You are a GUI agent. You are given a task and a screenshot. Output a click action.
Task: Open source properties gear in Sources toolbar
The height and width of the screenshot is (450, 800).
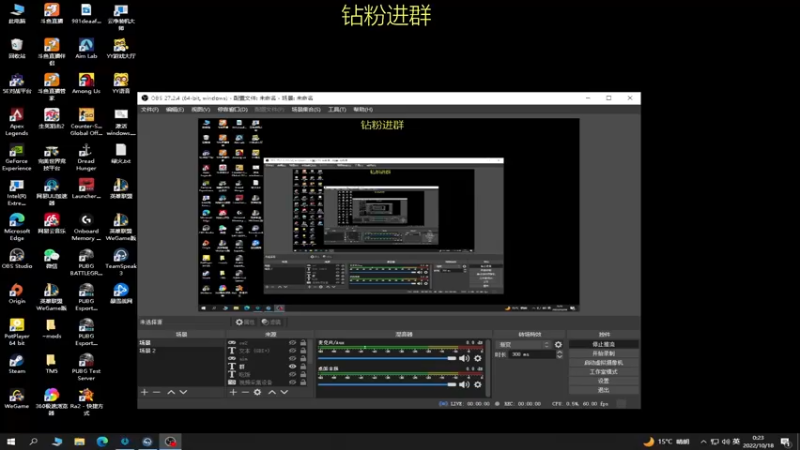pyautogui.click(x=258, y=392)
